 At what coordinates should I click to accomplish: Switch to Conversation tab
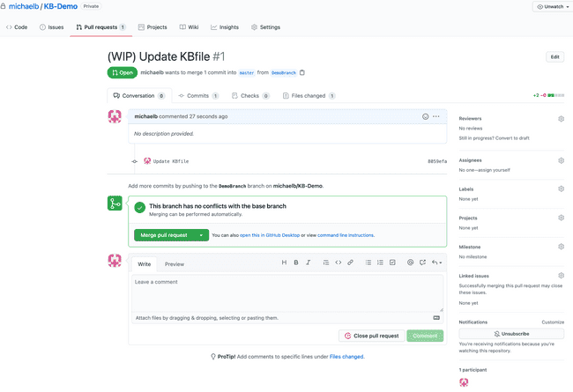pos(139,96)
